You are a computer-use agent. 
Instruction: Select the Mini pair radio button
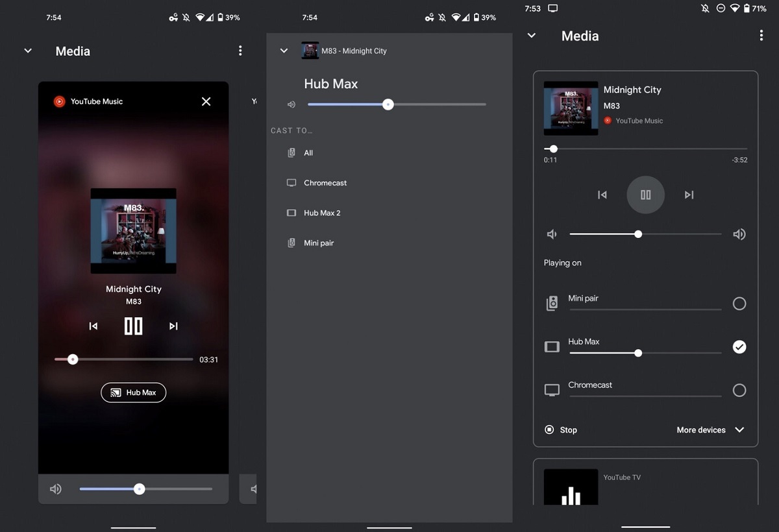pos(739,304)
